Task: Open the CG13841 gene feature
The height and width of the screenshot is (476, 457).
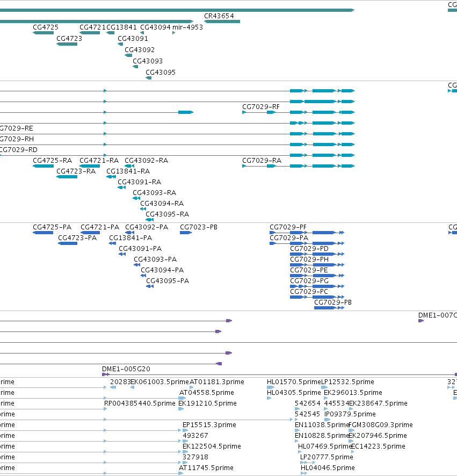Action: click(110, 33)
